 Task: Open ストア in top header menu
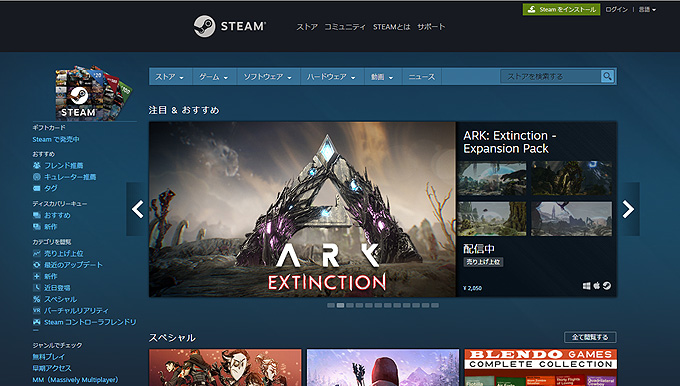click(x=307, y=27)
